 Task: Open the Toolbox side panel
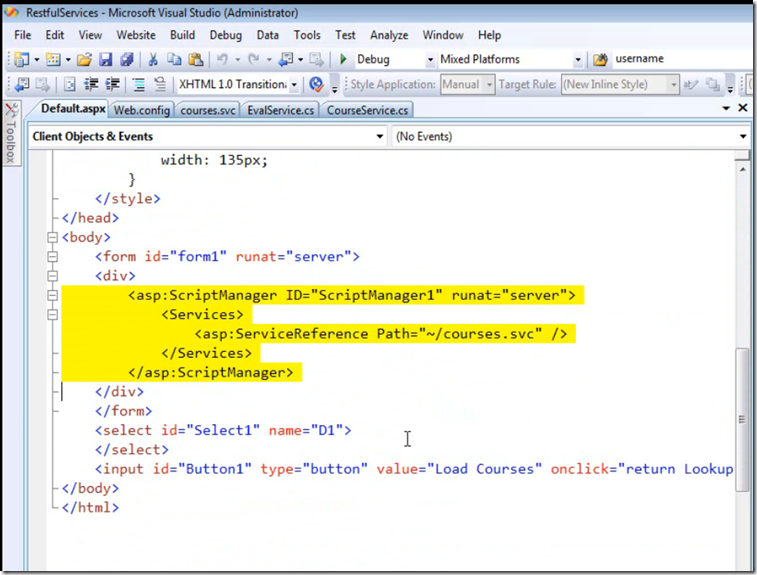(11, 133)
